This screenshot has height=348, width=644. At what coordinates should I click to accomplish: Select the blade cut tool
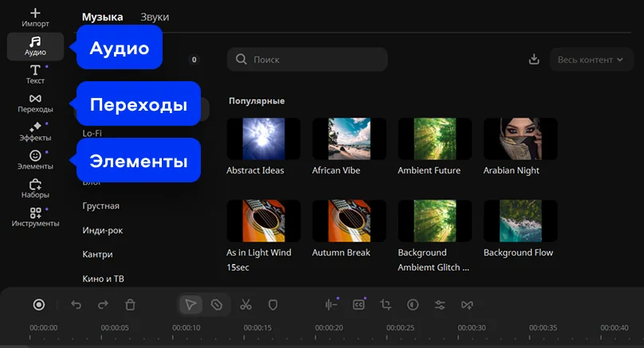point(217,305)
